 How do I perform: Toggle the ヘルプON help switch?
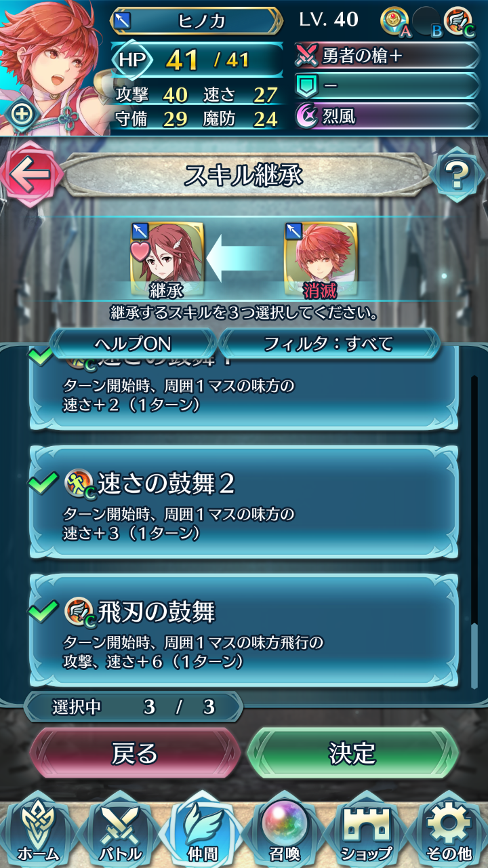[133, 343]
